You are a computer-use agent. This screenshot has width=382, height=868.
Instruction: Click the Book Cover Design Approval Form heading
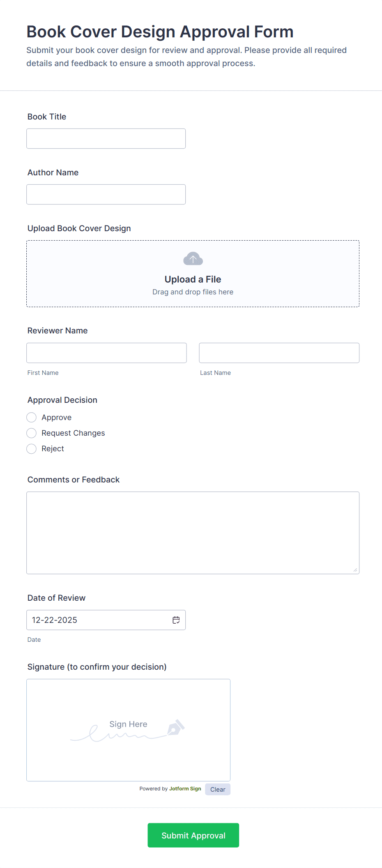[160, 32]
